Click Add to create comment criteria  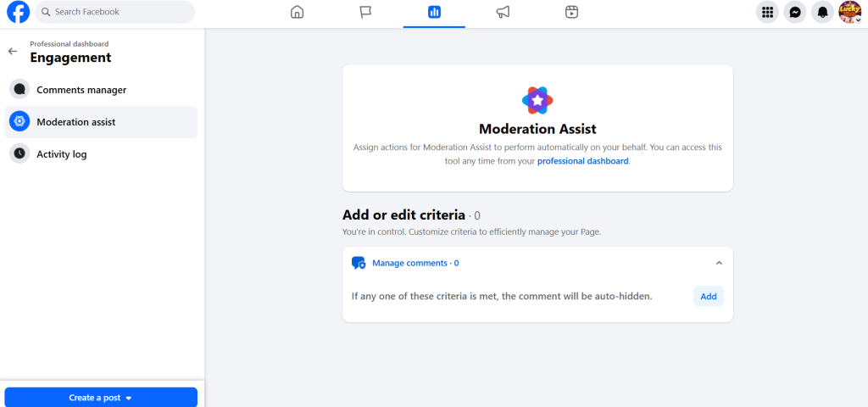(x=708, y=297)
